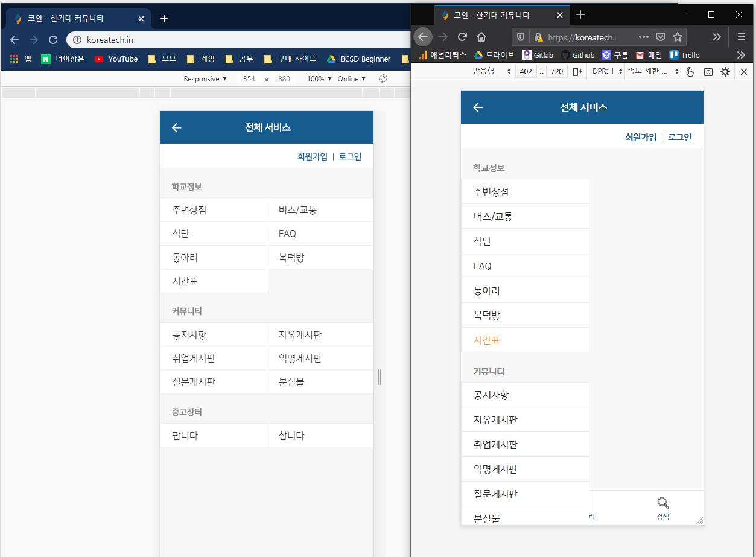
Task: Rotate the viewport orientation in Firefox responsive mode
Action: [x=577, y=71]
